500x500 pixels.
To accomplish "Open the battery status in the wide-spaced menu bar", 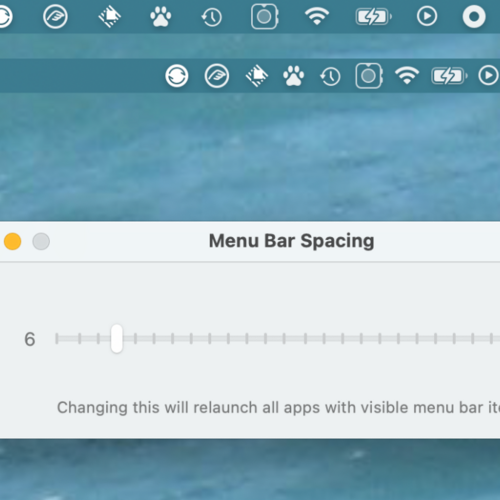I will tap(373, 17).
